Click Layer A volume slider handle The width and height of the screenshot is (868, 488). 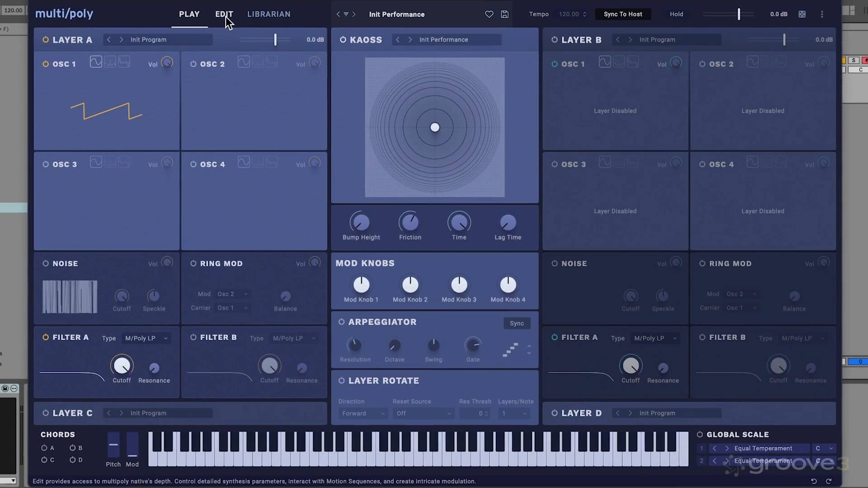(275, 40)
